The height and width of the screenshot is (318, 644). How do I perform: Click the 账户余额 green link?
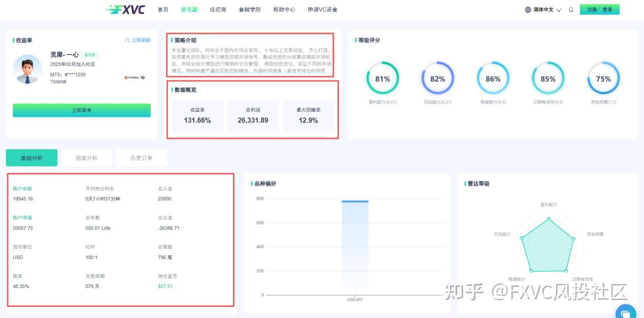point(21,187)
